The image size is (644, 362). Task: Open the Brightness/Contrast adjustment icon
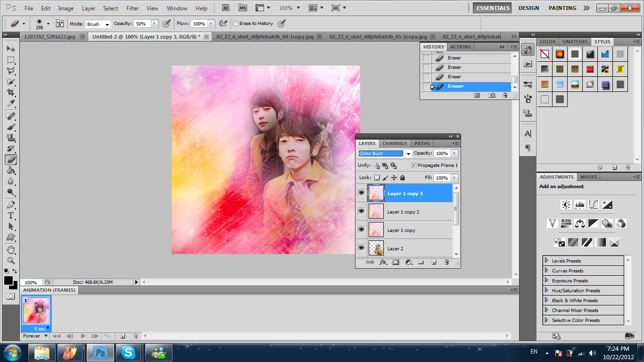click(566, 205)
